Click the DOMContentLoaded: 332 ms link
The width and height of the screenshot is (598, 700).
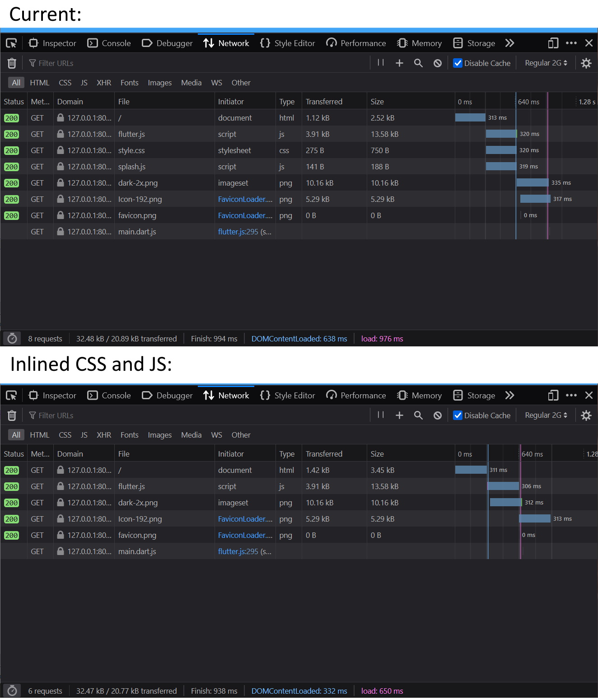pos(299,691)
